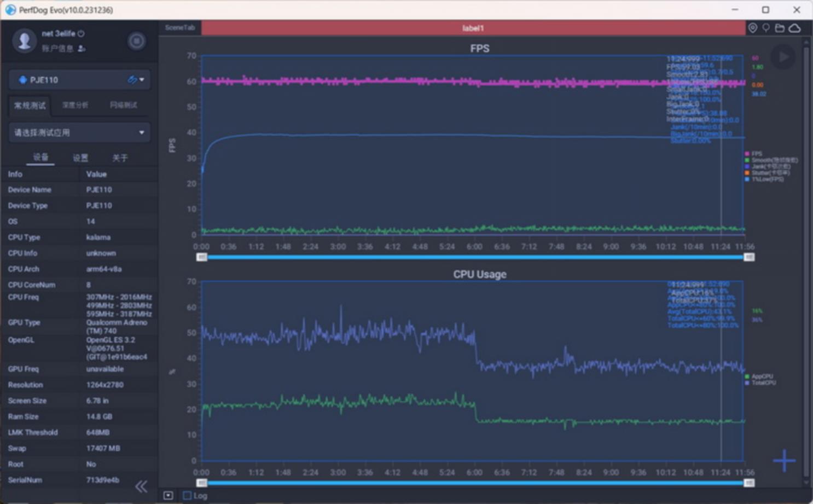Toggle the AppCPU legend entry
Viewport: 813px width, 504px height.
(x=759, y=376)
